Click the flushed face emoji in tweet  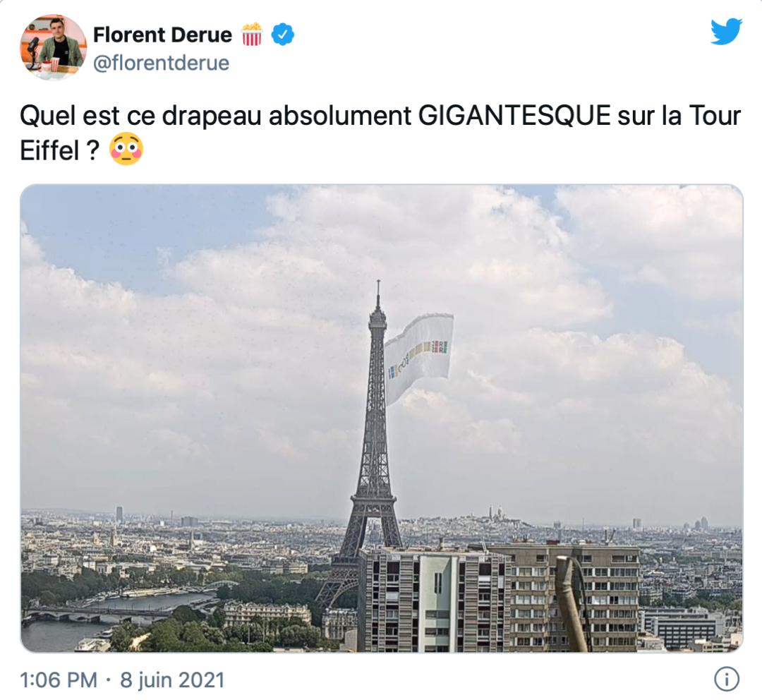(x=126, y=149)
